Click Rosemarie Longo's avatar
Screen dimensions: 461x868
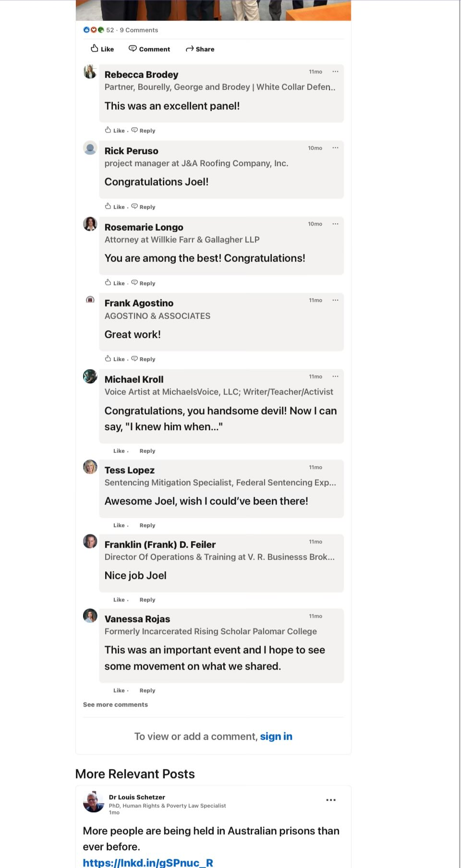click(90, 224)
